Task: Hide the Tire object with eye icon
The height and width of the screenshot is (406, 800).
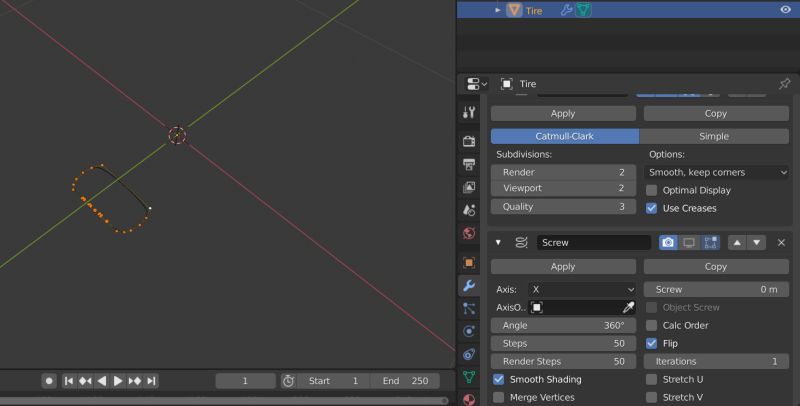Action: [x=785, y=10]
